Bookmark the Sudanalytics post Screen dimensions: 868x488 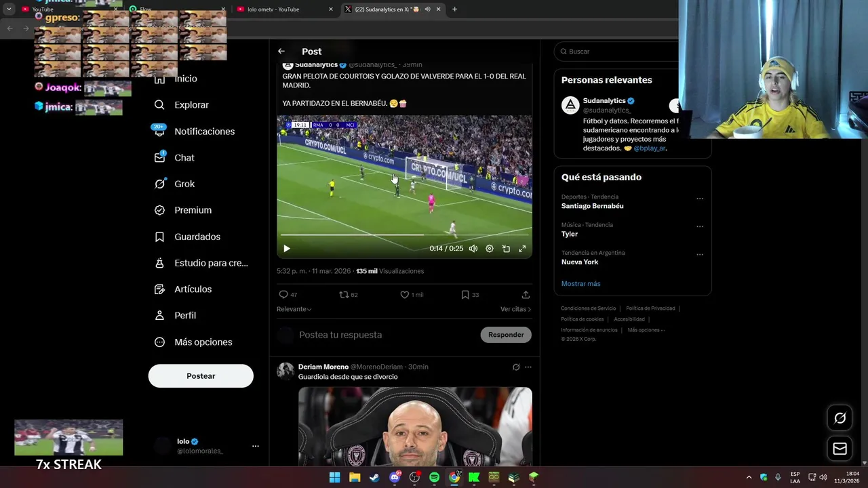(x=465, y=295)
